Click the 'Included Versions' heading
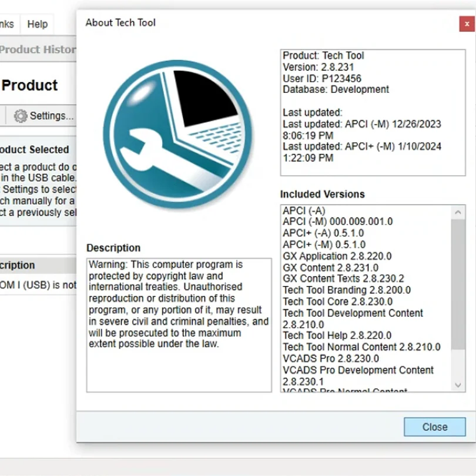 point(323,194)
